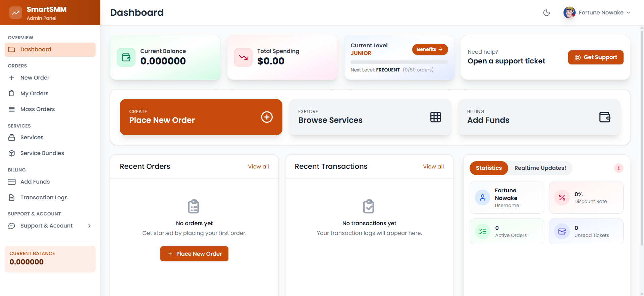The width and height of the screenshot is (644, 296).
Task: Click the Get Support button
Action: (x=595, y=57)
